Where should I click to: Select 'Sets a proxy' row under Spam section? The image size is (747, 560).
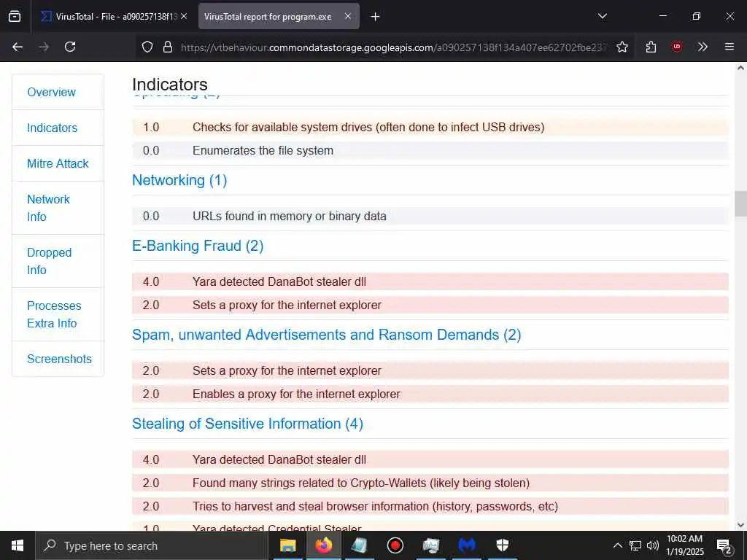430,370
